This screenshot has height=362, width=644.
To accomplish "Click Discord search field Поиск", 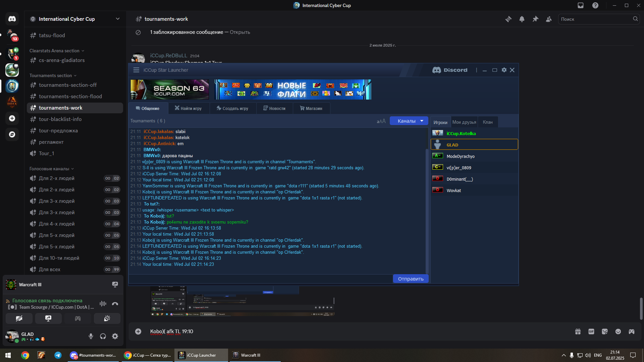I will 599,19.
